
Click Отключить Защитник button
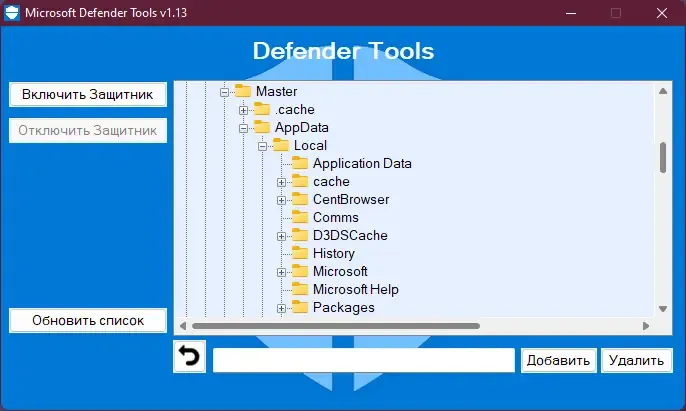click(x=88, y=130)
